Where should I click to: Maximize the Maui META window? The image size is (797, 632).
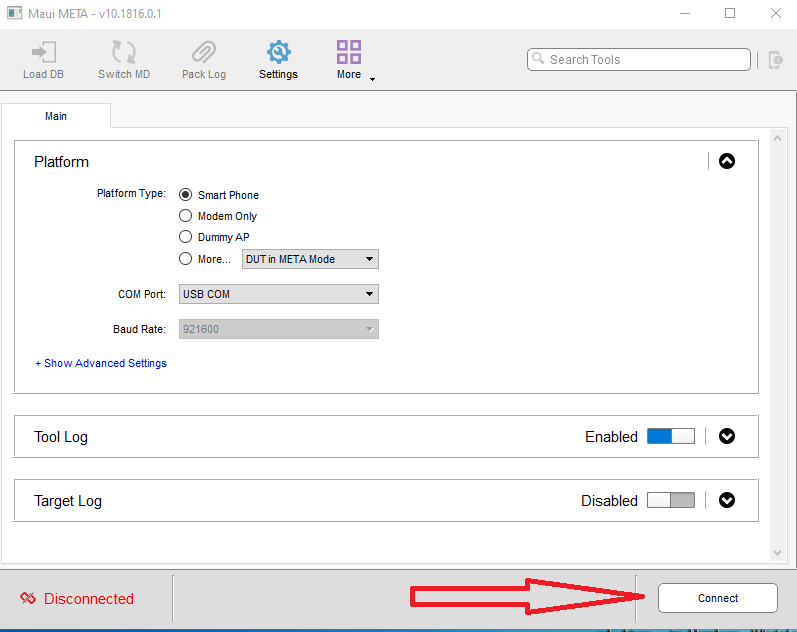click(730, 13)
